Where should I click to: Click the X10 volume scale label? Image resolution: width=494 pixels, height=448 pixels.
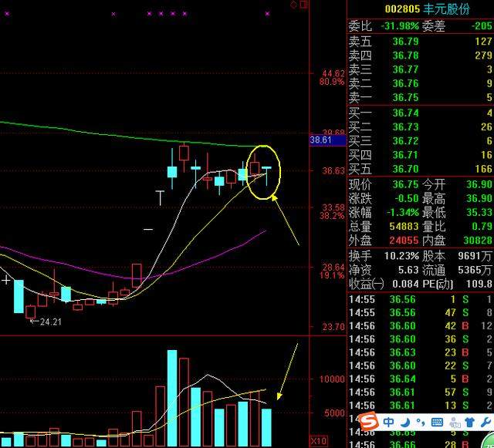pyautogui.click(x=319, y=440)
